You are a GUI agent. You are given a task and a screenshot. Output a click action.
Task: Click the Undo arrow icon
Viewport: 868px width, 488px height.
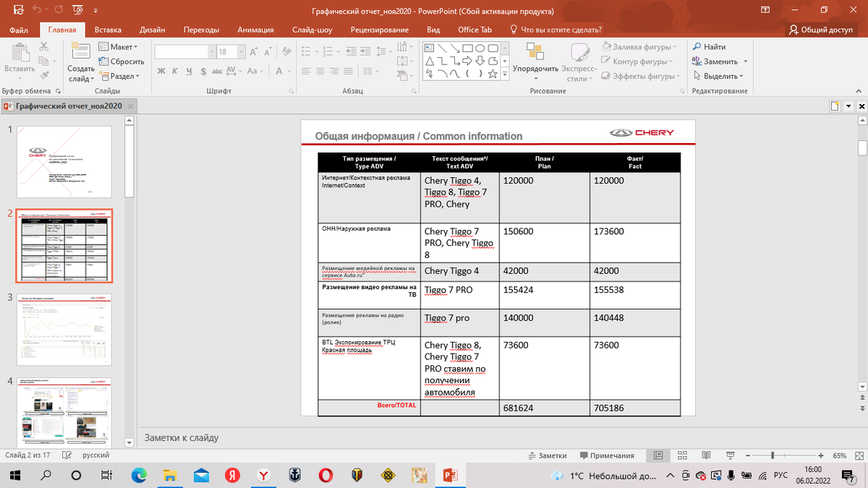(x=36, y=10)
